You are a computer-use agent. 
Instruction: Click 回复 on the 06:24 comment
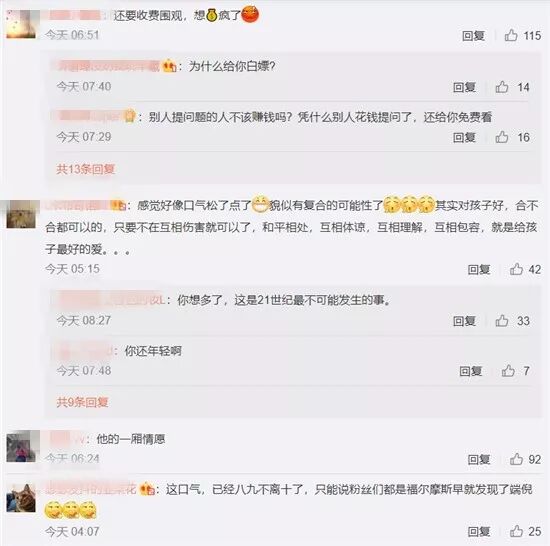pyautogui.click(x=479, y=459)
